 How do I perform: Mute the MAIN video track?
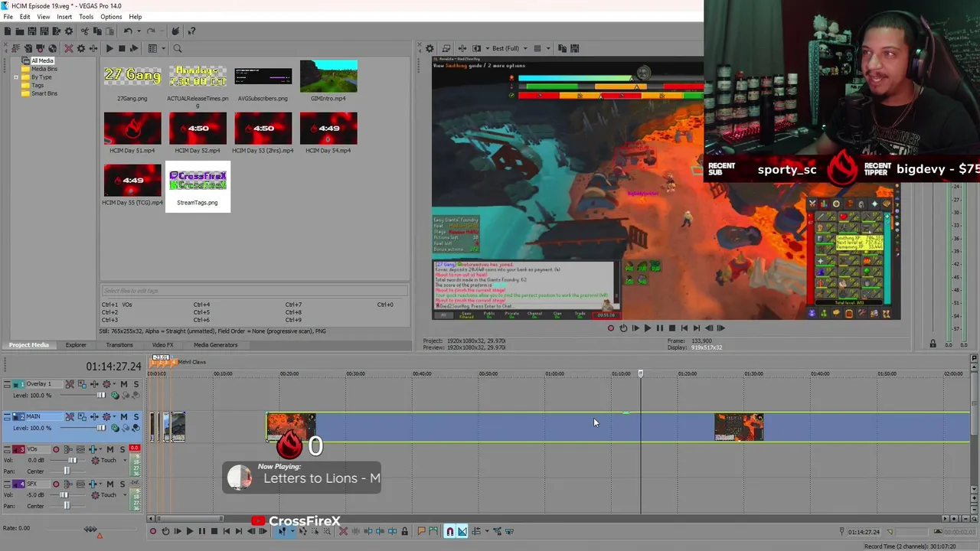coord(123,417)
